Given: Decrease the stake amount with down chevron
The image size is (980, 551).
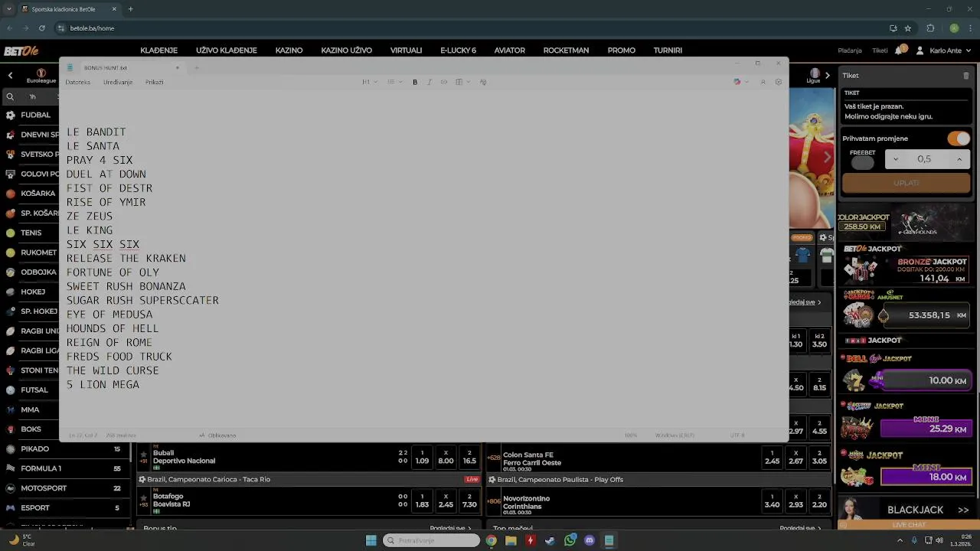Looking at the screenshot, I should 896,159.
